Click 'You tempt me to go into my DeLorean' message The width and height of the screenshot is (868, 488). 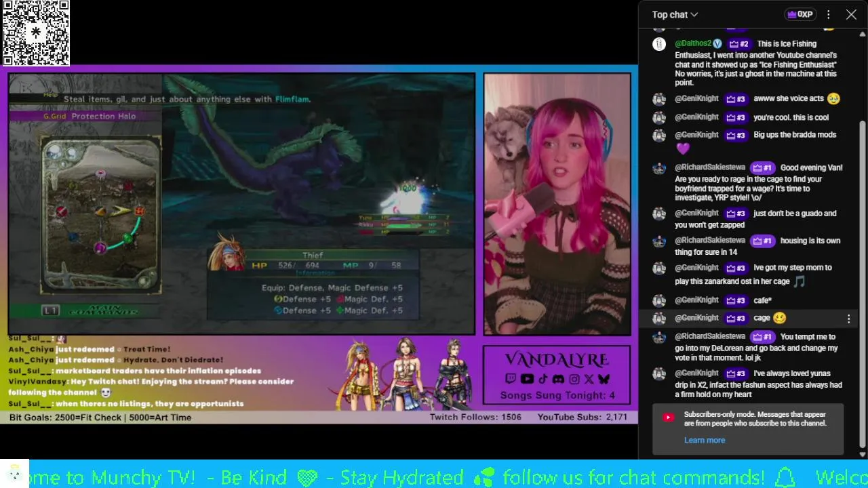pyautogui.click(x=756, y=348)
